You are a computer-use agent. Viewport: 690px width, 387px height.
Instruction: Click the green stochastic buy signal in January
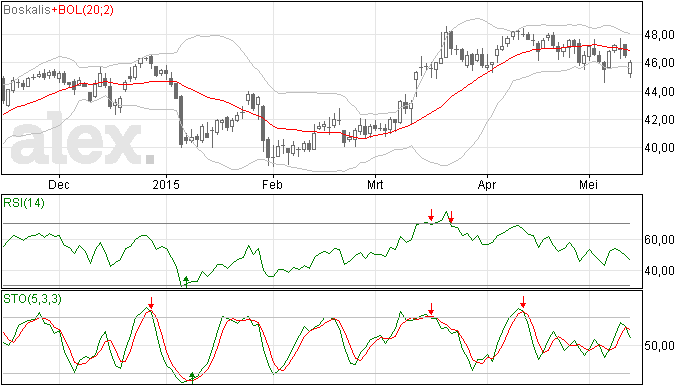tap(192, 378)
